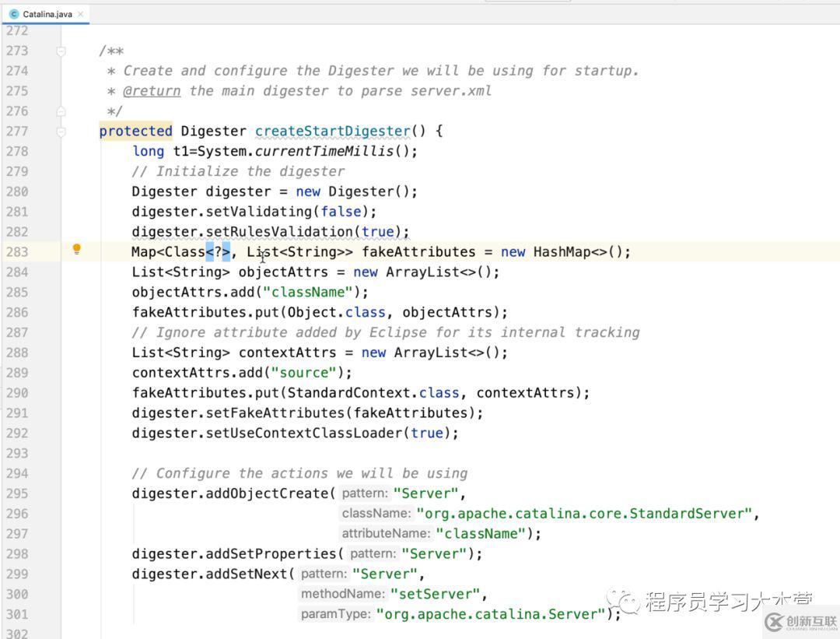Click the "attributeName:" parameter hint

pyautogui.click(x=385, y=534)
